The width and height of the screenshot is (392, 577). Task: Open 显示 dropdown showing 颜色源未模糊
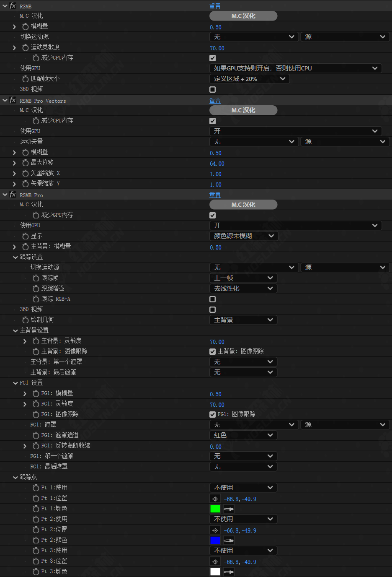[243, 236]
